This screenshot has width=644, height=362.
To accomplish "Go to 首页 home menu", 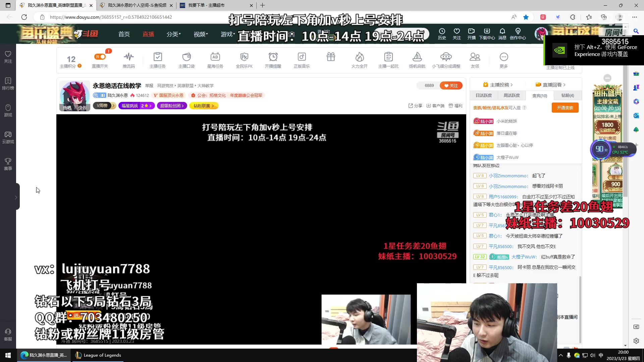I will pyautogui.click(x=124, y=34).
